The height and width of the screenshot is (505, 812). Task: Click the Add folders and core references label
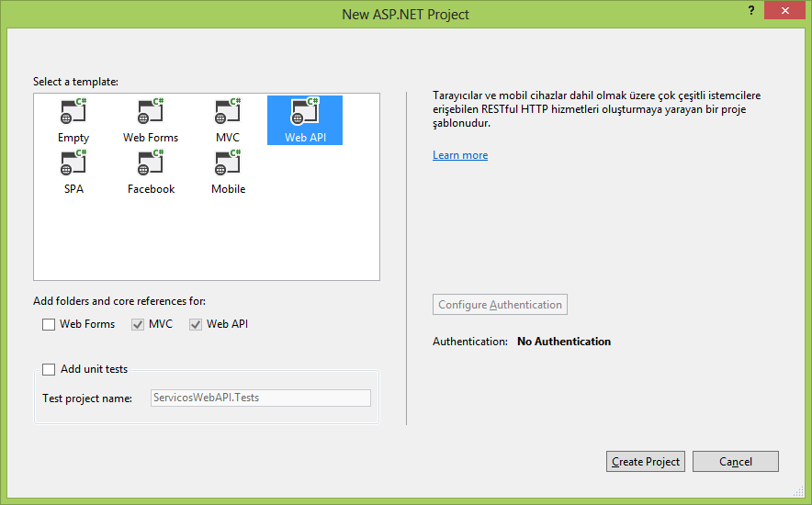(119, 301)
